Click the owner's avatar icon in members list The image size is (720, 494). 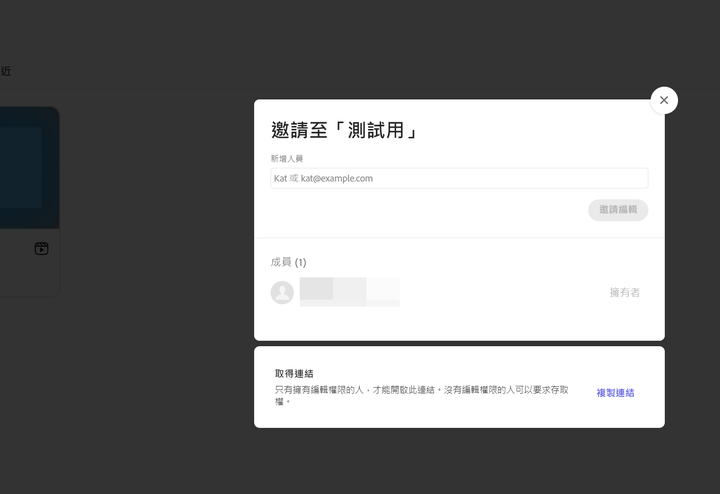[282, 292]
